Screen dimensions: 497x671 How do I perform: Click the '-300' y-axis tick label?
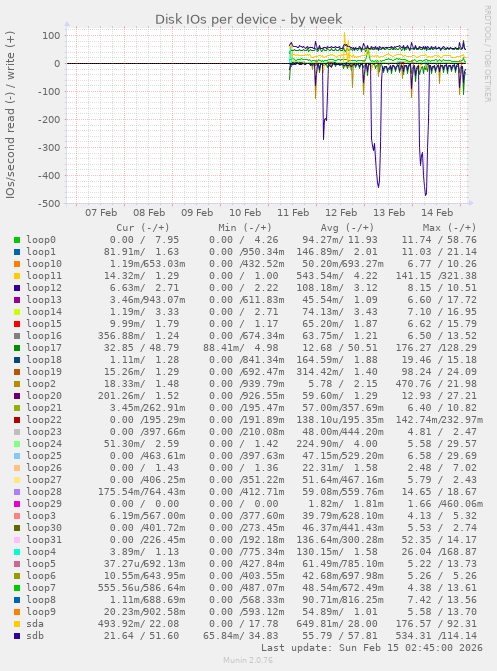click(49, 148)
